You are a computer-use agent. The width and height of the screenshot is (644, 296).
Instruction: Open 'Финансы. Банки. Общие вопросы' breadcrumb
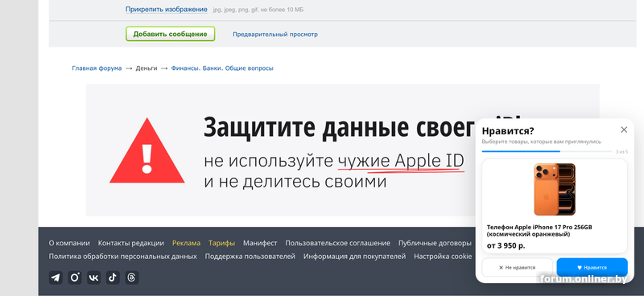(x=222, y=68)
